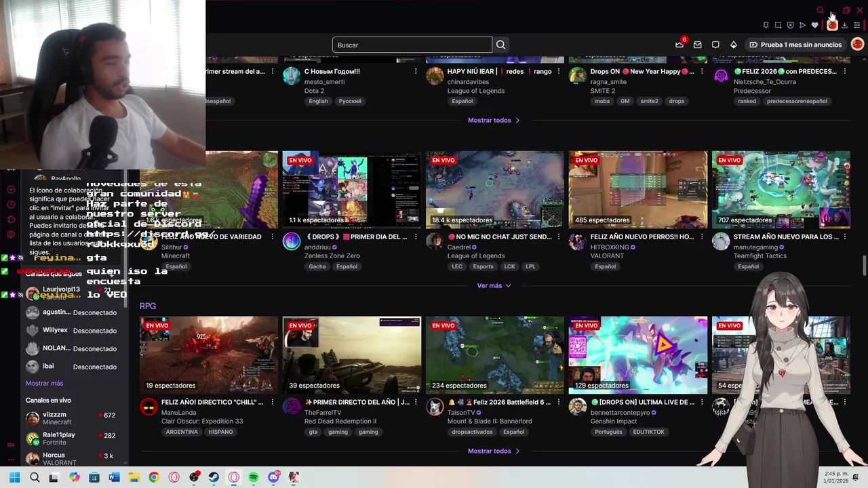Open options menu for anddriuu stream card
868x488 pixels.
416,237
